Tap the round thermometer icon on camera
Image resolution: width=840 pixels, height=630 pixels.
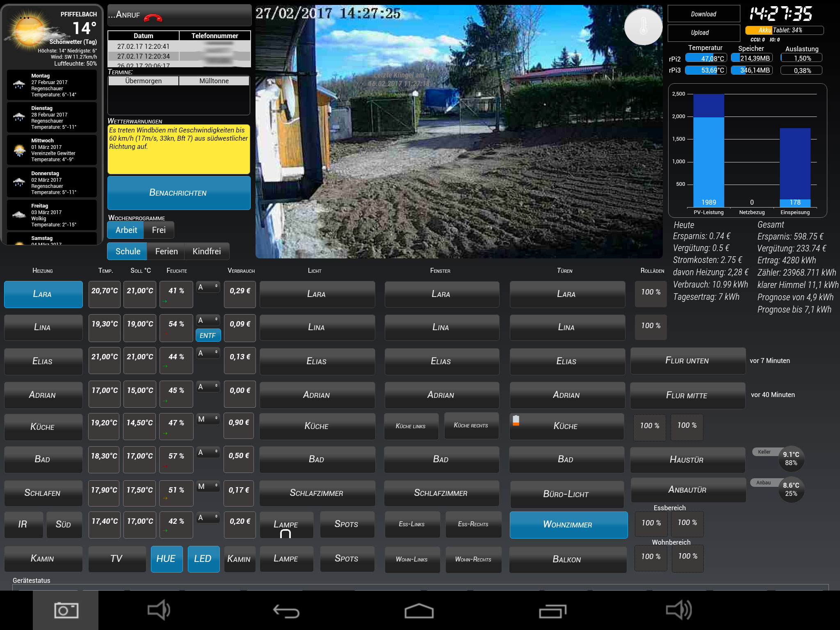pyautogui.click(x=643, y=27)
